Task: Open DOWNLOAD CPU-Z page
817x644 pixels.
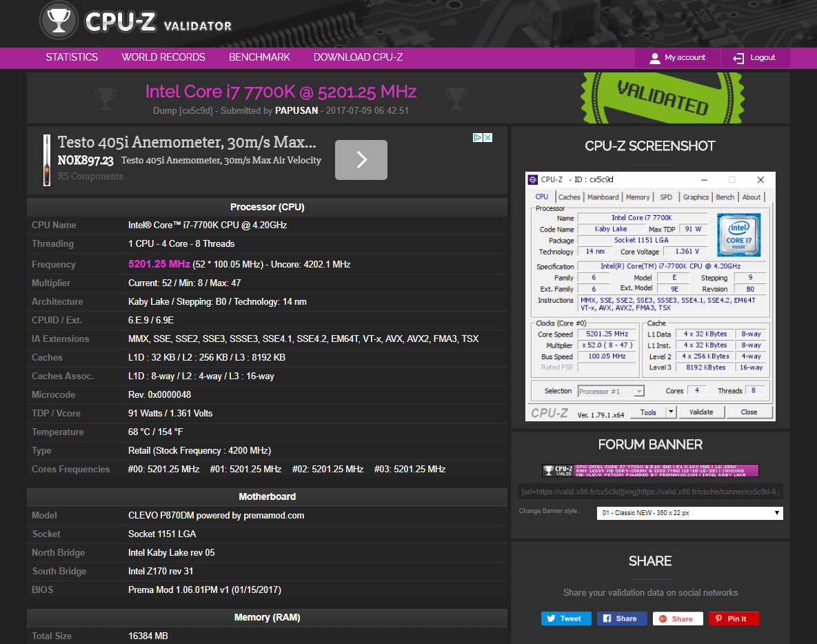Action: click(x=358, y=57)
